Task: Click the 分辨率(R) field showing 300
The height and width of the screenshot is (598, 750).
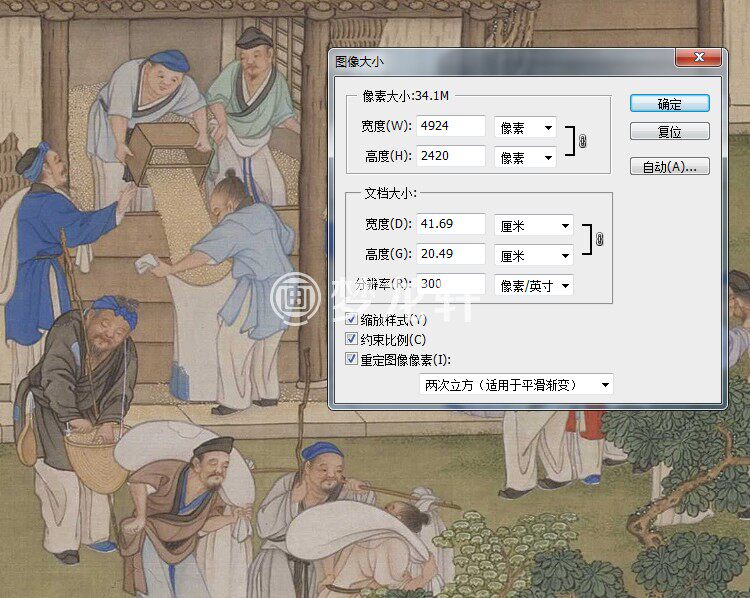Action: click(x=451, y=284)
